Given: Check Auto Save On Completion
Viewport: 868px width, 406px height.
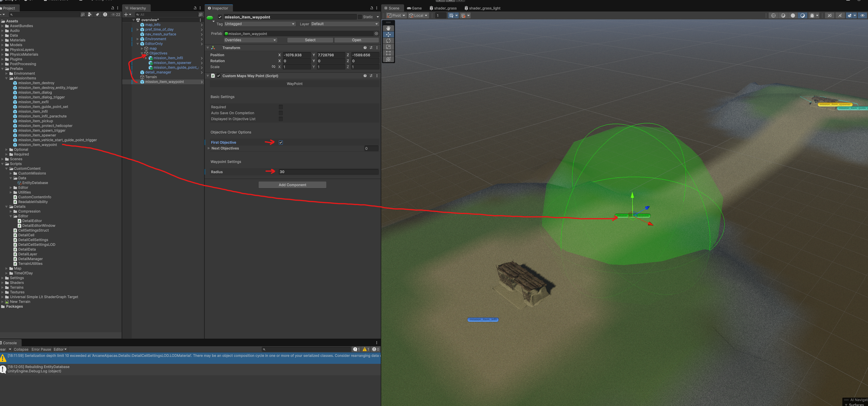Looking at the screenshot, I should pos(281,113).
